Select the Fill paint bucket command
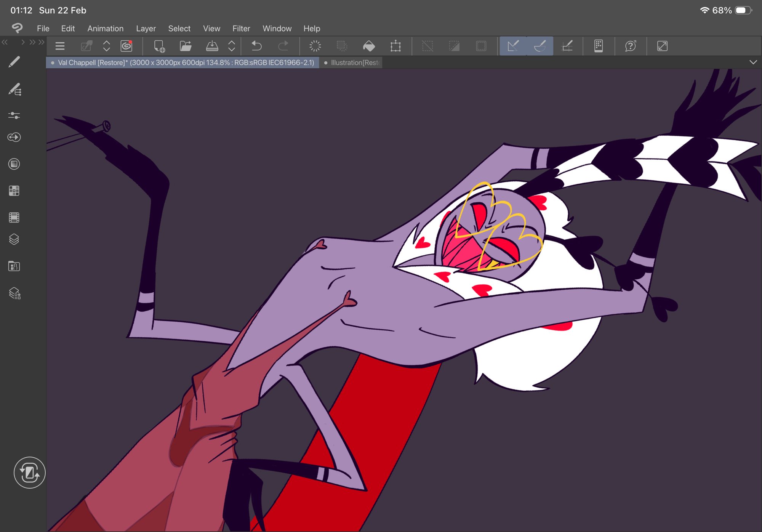Screen dimensions: 762x532 (368, 46)
